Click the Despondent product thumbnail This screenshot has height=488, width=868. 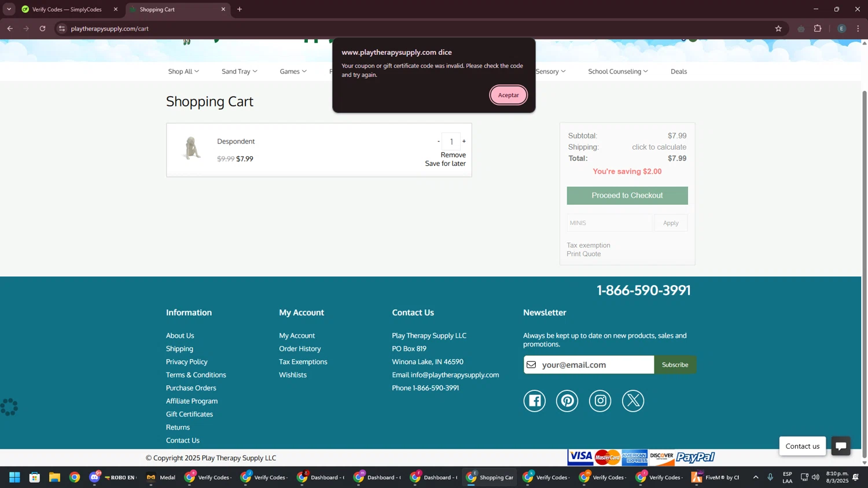click(x=192, y=148)
